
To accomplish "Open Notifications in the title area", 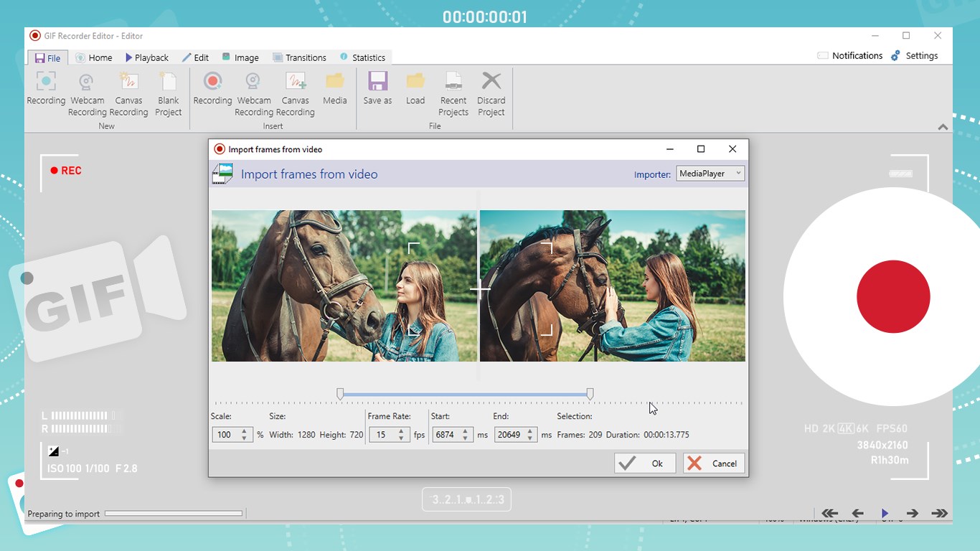I will tap(850, 56).
